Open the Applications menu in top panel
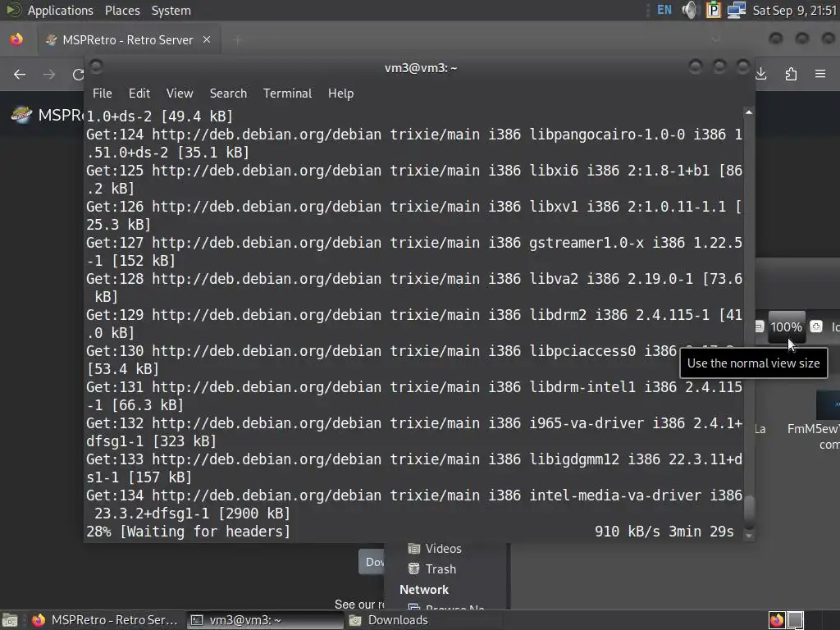840x630 pixels. click(x=60, y=10)
